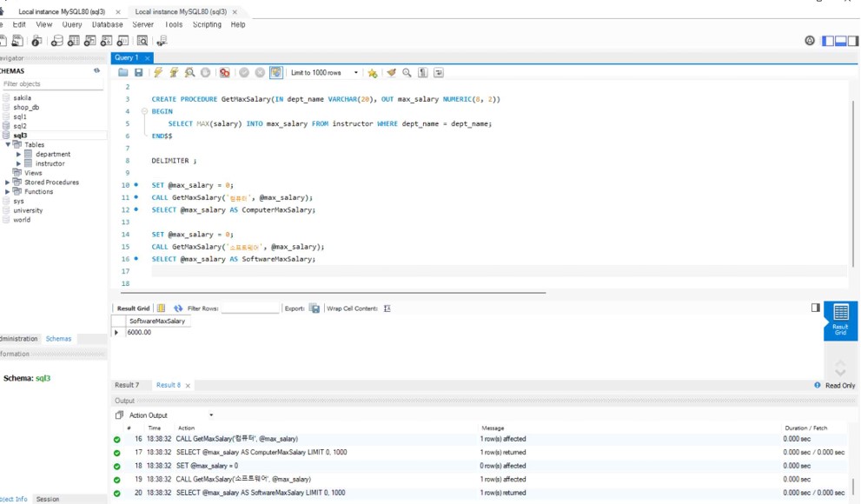Image resolution: width=861 pixels, height=504 pixels.
Task: Save the SQL script to file
Action: [138, 72]
